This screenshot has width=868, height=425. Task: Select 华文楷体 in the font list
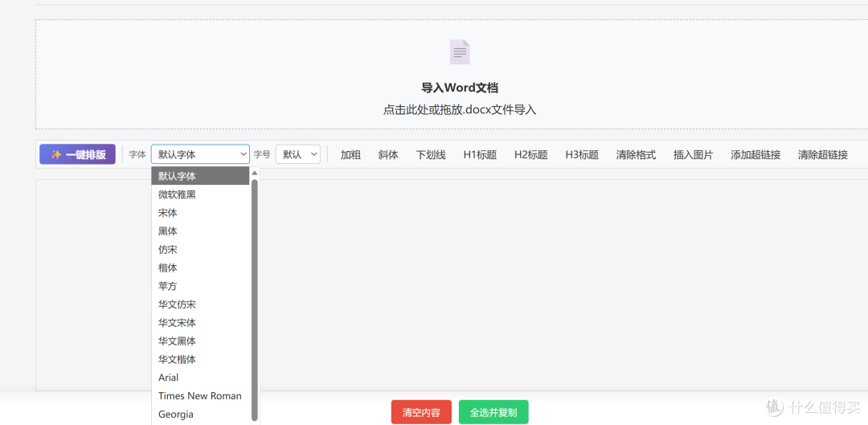(x=200, y=359)
